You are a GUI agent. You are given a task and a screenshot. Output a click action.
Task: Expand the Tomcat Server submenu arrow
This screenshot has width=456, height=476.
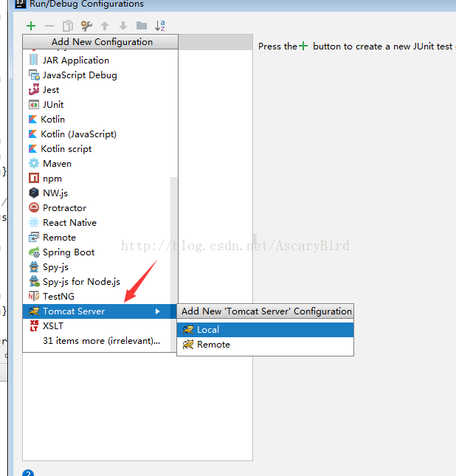pos(157,311)
